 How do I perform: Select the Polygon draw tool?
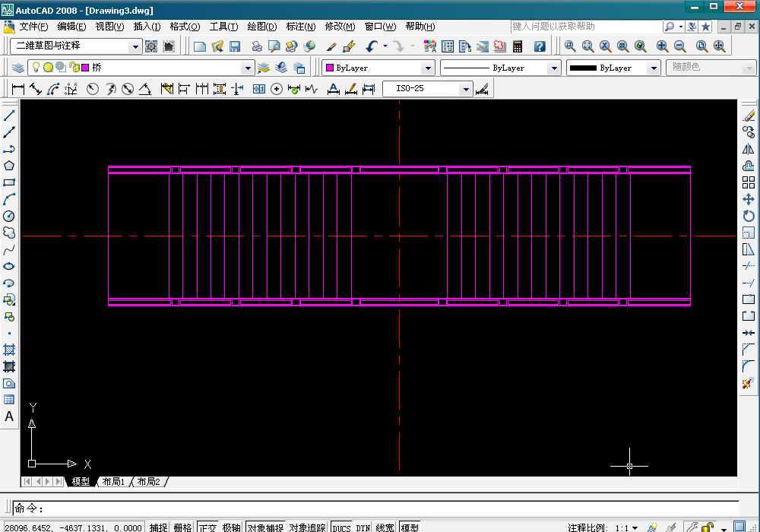pyautogui.click(x=9, y=166)
